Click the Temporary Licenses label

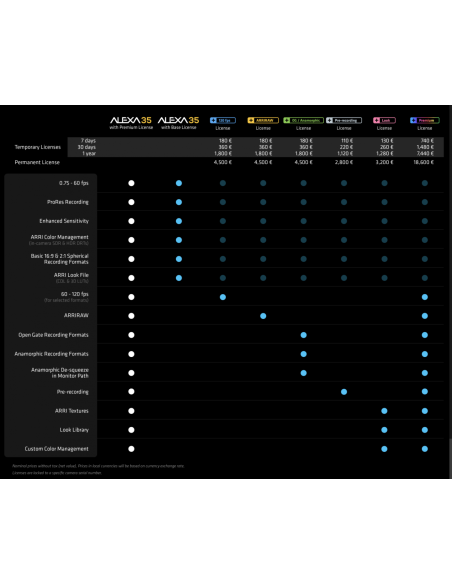pyautogui.click(x=38, y=147)
